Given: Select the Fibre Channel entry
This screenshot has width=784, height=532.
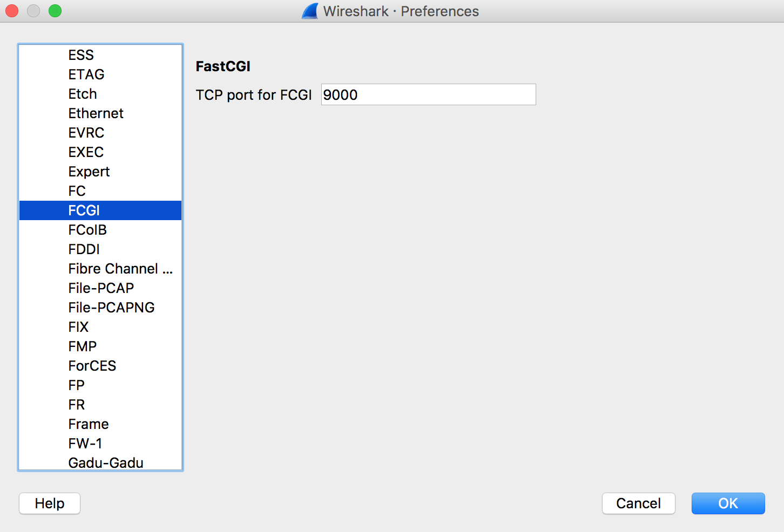Looking at the screenshot, I should [120, 268].
